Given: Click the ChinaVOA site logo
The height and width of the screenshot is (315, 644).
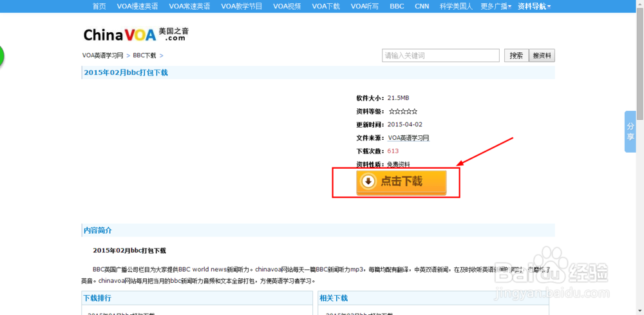Looking at the screenshot, I should 136,35.
